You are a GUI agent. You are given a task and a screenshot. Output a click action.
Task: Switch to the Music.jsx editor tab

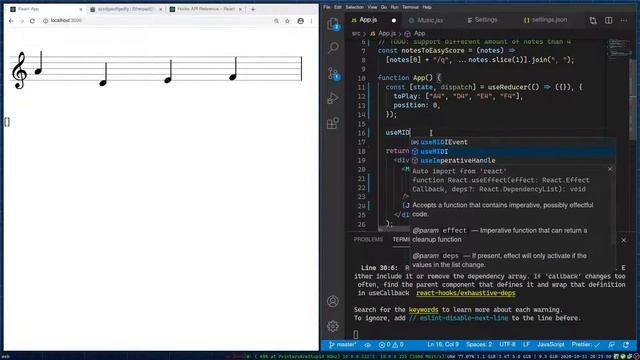(x=430, y=20)
